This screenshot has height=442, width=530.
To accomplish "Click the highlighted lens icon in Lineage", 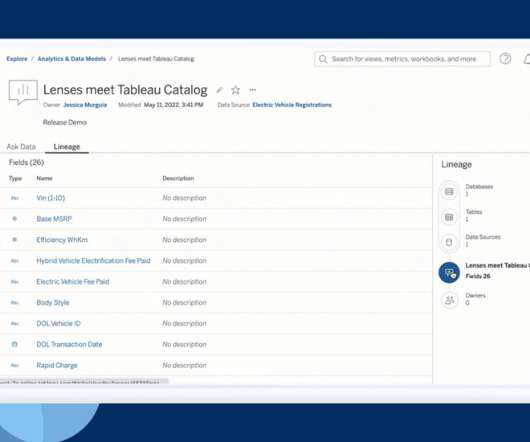I will [x=449, y=272].
